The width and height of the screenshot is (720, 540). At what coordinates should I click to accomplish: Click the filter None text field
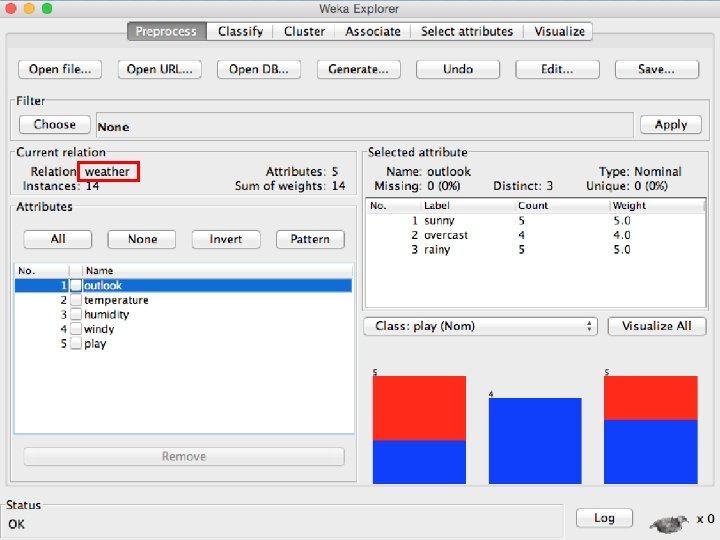click(365, 125)
